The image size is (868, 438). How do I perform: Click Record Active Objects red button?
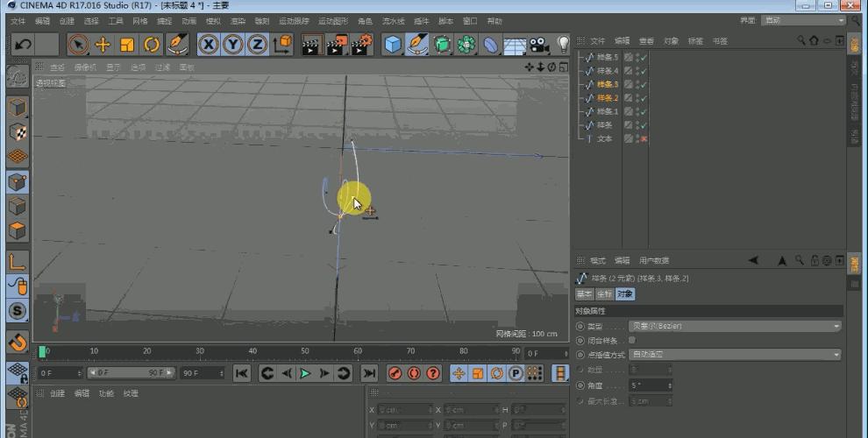[x=395, y=373]
